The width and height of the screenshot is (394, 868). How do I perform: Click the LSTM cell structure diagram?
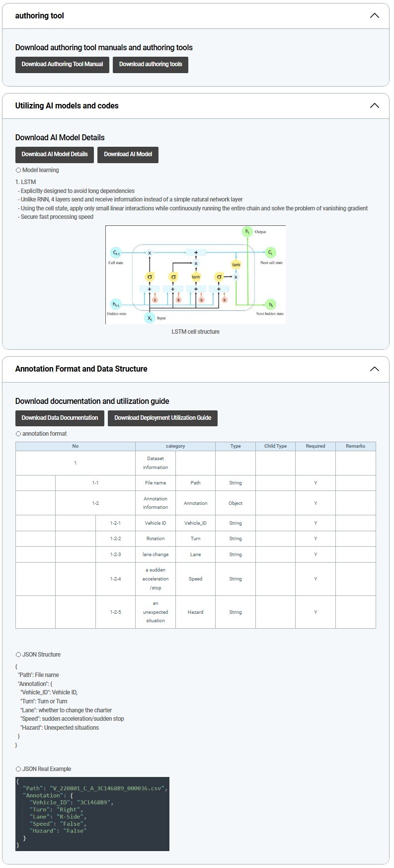coord(195,275)
